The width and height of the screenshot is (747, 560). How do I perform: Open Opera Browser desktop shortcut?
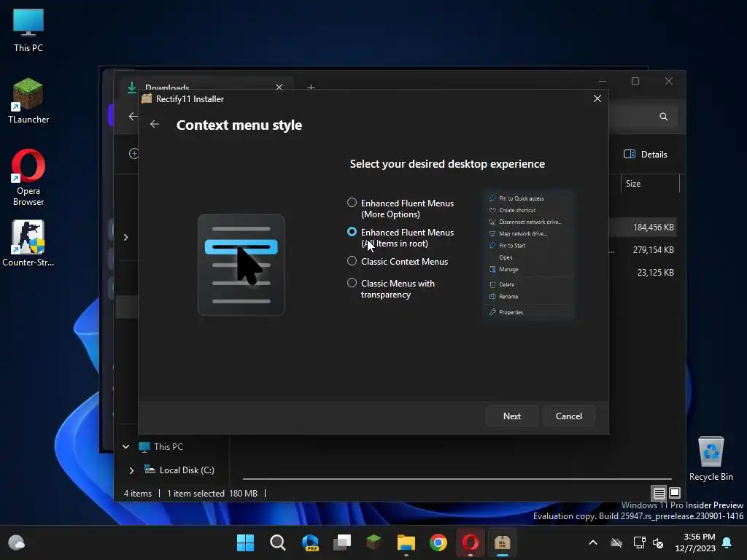(28, 178)
